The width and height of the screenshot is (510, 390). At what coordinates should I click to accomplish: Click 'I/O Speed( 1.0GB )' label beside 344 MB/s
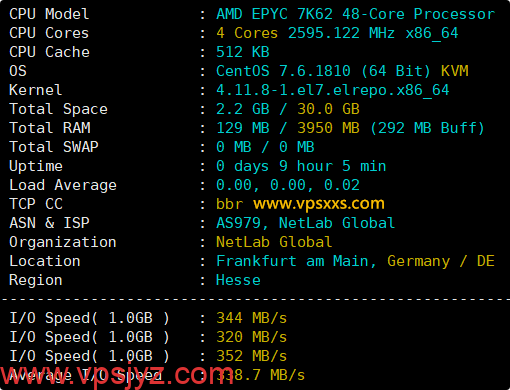click(89, 318)
